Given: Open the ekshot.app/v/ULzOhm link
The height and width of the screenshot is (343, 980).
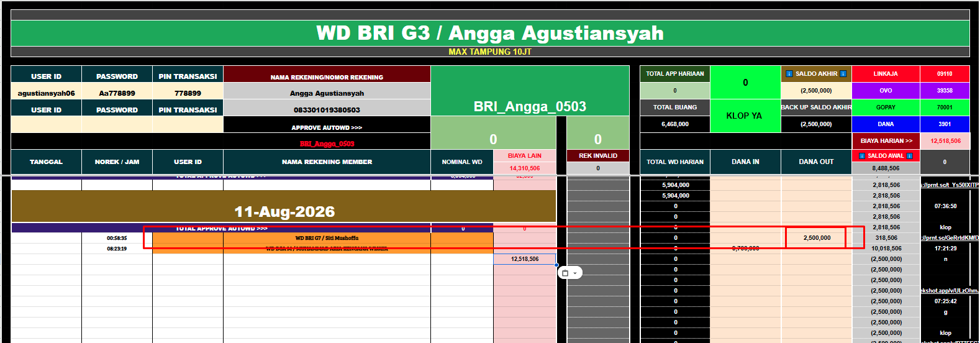Looking at the screenshot, I should coord(949,291).
